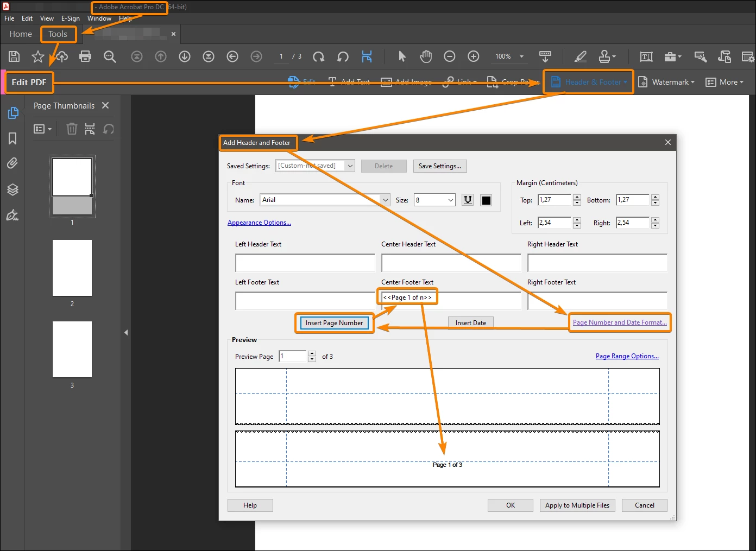The height and width of the screenshot is (551, 756).
Task: Click the Save file icon
Action: [x=15, y=56]
